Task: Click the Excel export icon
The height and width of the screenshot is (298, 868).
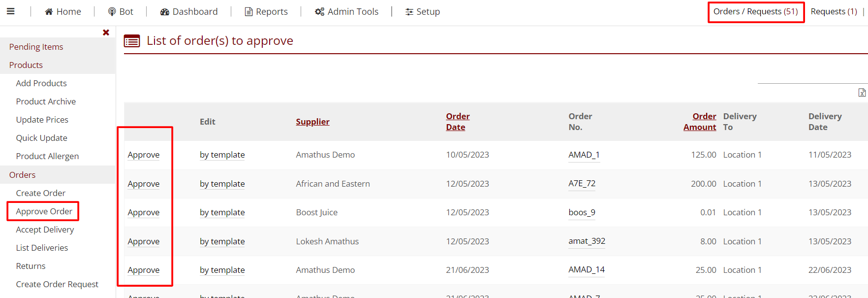Action: (x=862, y=93)
